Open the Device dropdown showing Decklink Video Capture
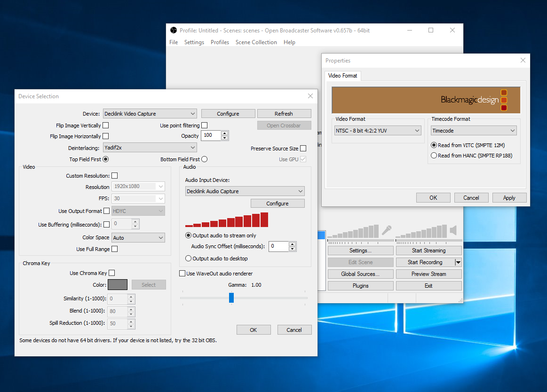 click(x=150, y=114)
